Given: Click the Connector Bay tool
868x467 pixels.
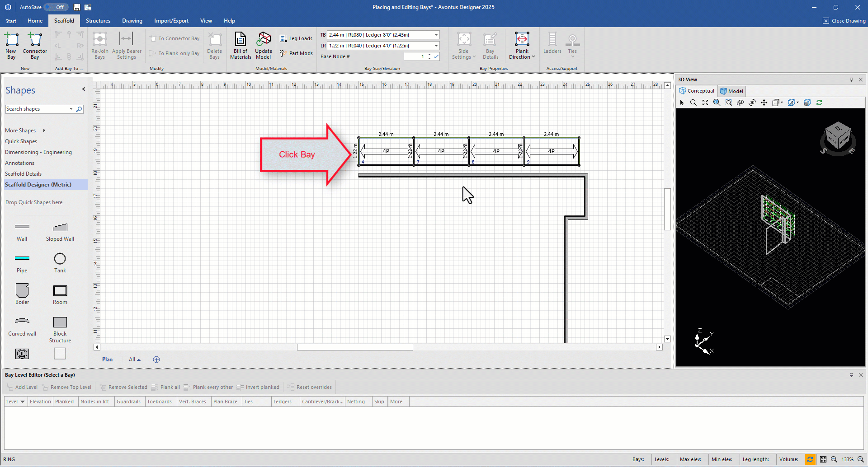Looking at the screenshot, I should coord(35,45).
